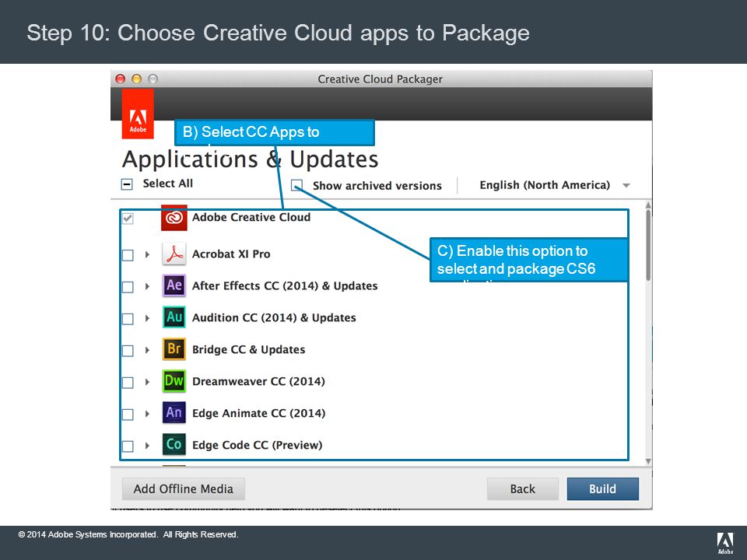Viewport: 747px width, 560px height.
Task: Click the Edge Animate An icon
Action: click(174, 413)
